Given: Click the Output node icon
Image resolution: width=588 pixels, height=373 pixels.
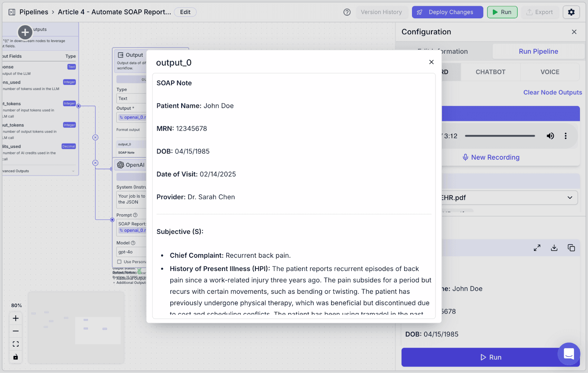Looking at the screenshot, I should (121, 55).
